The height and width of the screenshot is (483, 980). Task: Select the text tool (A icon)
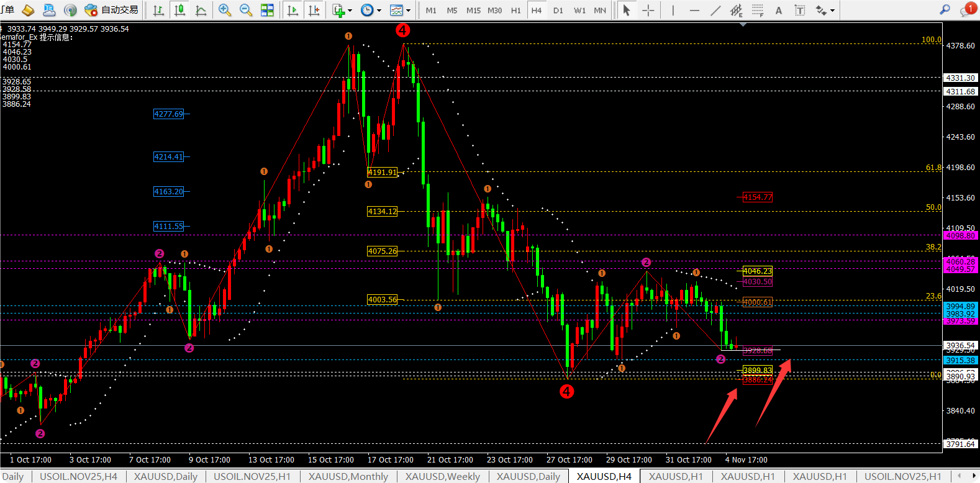pos(779,10)
